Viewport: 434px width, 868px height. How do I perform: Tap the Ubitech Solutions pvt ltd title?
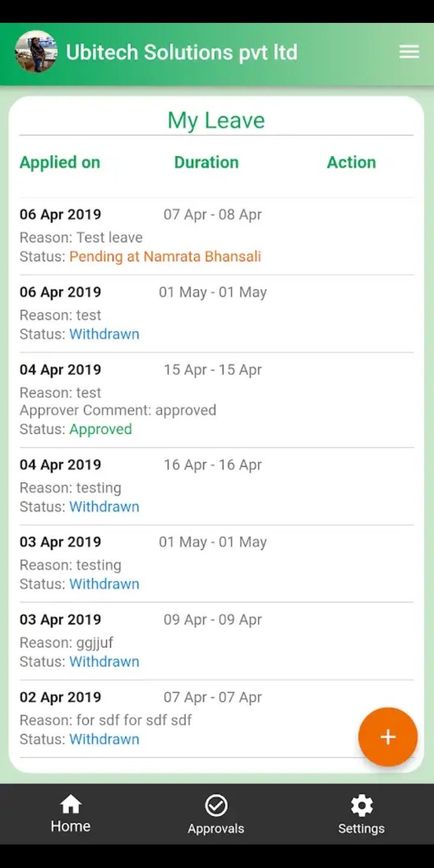181,52
